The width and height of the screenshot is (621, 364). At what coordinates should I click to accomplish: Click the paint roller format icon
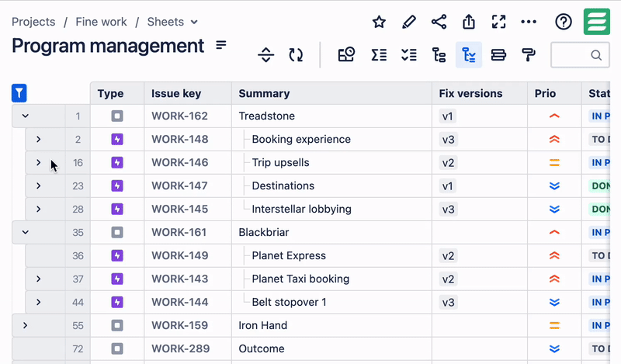[529, 54]
